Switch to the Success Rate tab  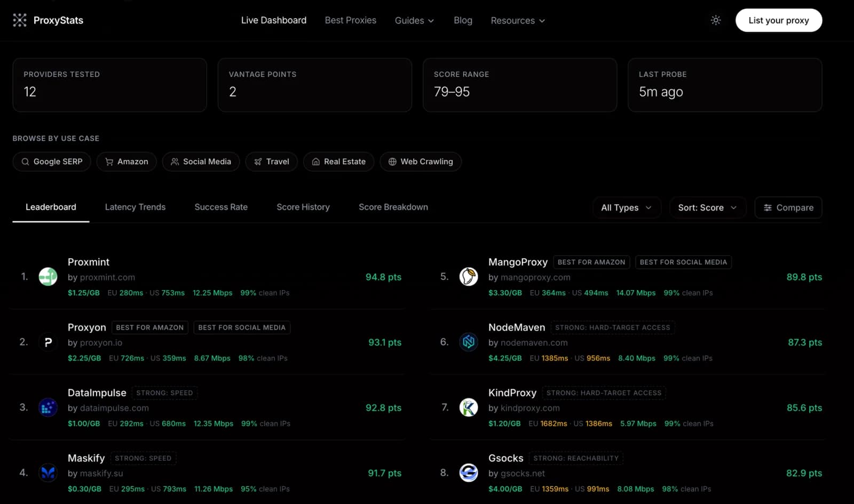pyautogui.click(x=221, y=207)
